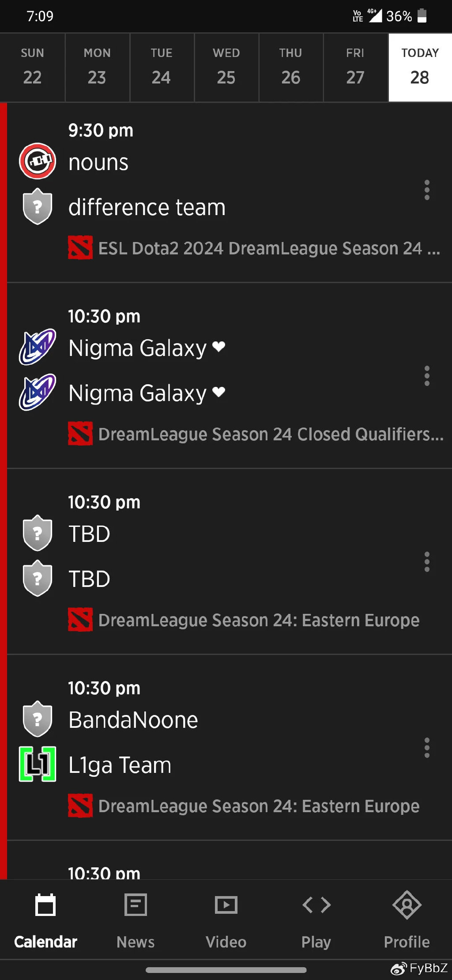Select the TODAY 28 date tab
This screenshot has height=980, width=452.
coord(420,68)
